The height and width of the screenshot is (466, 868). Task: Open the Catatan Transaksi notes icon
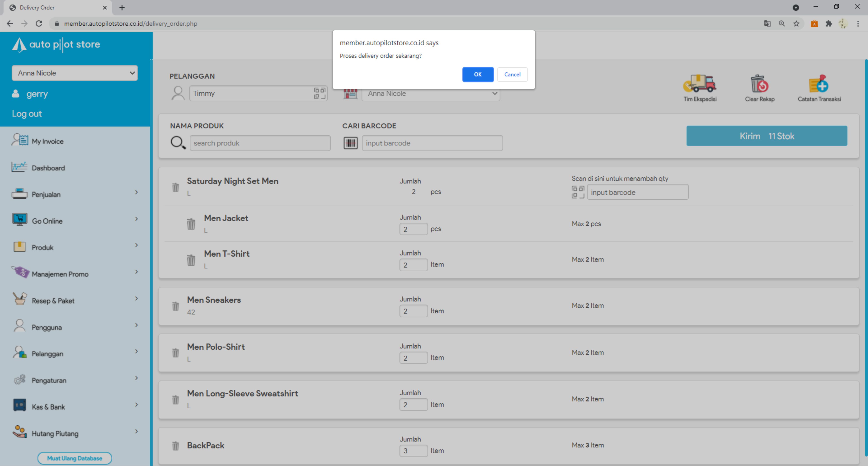(819, 84)
